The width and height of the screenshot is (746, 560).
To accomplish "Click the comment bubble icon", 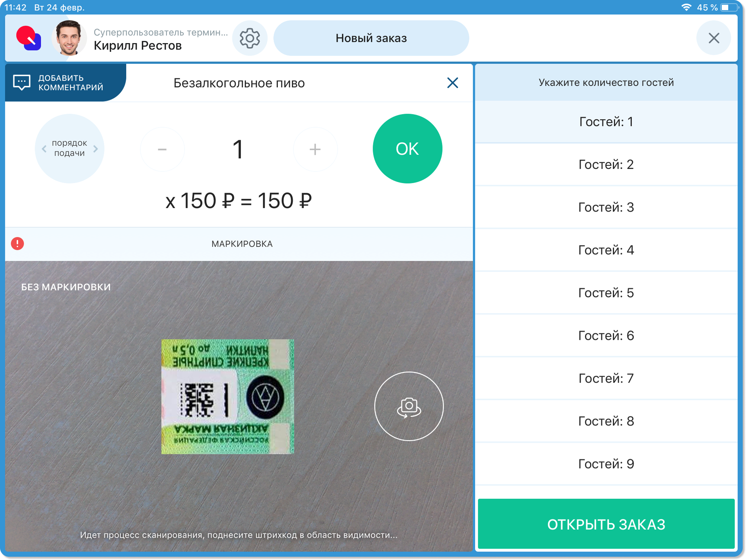I will coord(22,83).
